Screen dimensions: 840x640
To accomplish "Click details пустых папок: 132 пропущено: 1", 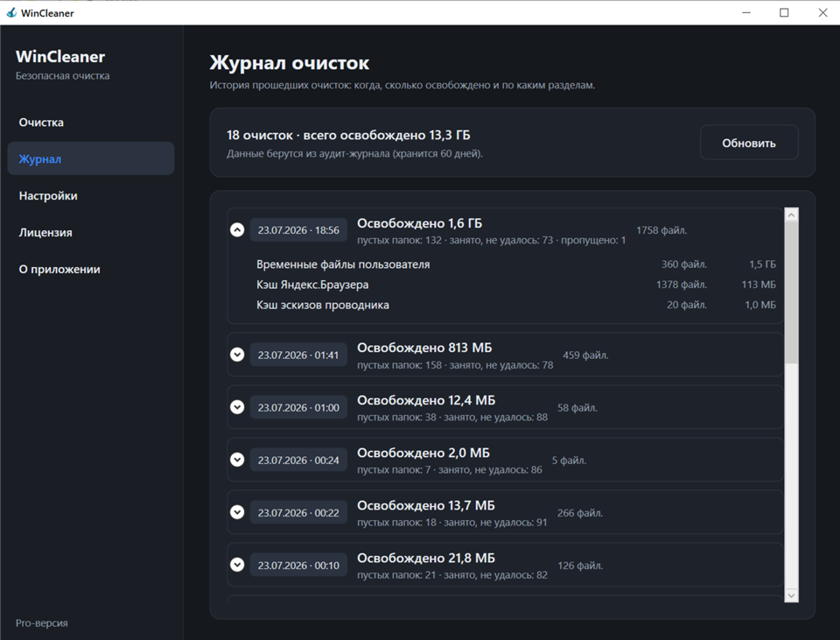I will (491, 240).
